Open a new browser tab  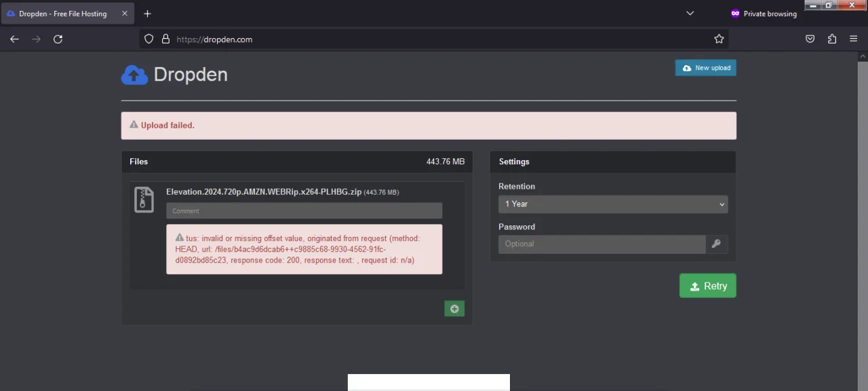click(x=147, y=14)
